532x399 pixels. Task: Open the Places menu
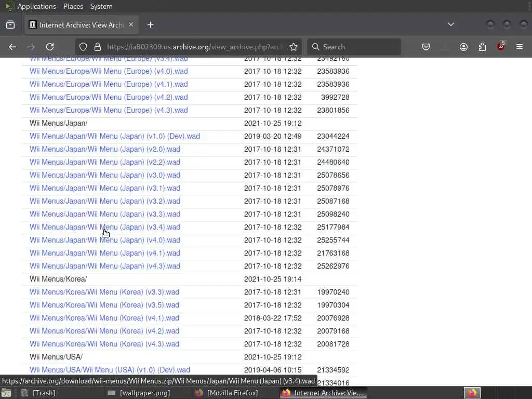[x=73, y=6]
